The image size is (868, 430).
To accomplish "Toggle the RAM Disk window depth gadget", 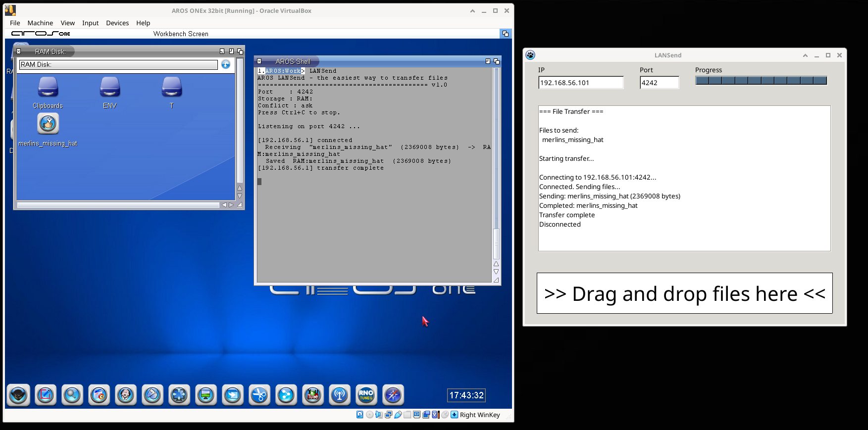I will [x=240, y=51].
